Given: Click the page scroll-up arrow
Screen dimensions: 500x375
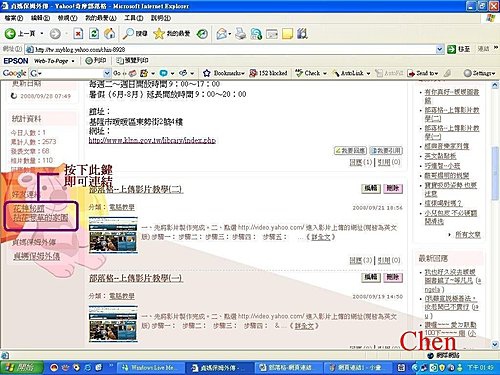Looking at the screenshot, I should (x=495, y=85).
